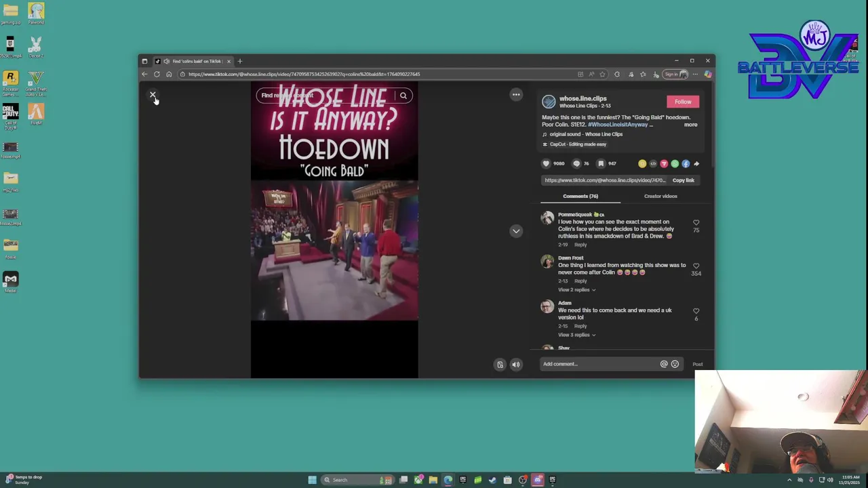868x488 pixels.
Task: Expand description with the more link
Action: tap(690, 125)
